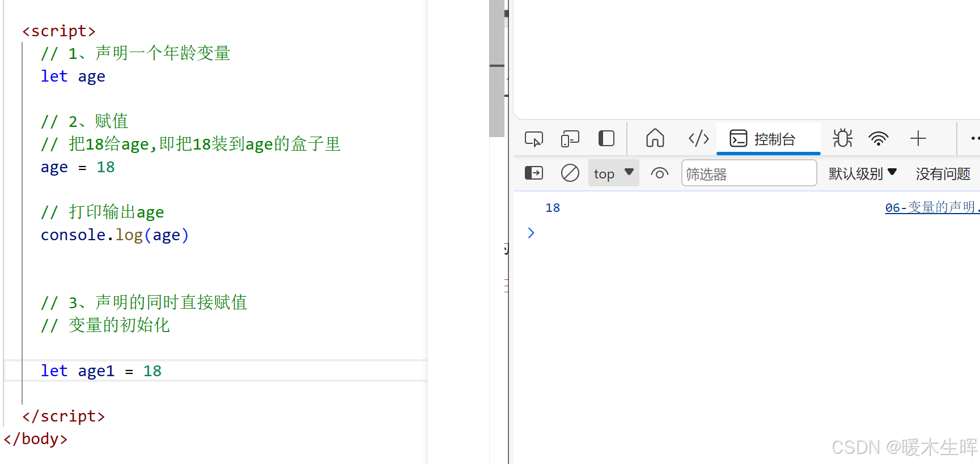980x464 pixels.
Task: Click the 没有问题 issues indicator
Action: click(943, 173)
